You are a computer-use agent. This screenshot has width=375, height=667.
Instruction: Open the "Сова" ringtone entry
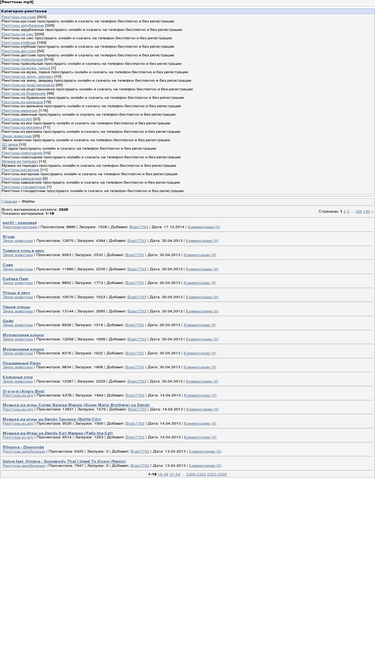point(8,265)
